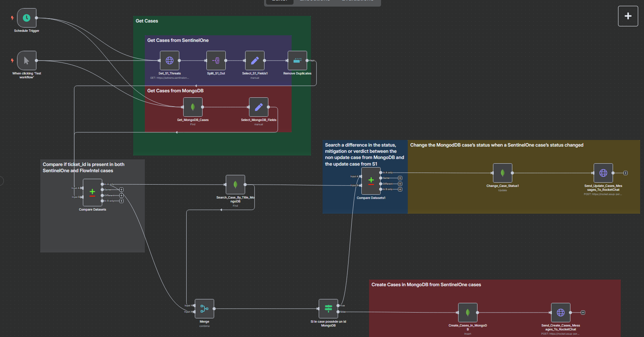This screenshot has height=337, width=644.
Task: Click the Merge node output connector
Action: click(214, 309)
